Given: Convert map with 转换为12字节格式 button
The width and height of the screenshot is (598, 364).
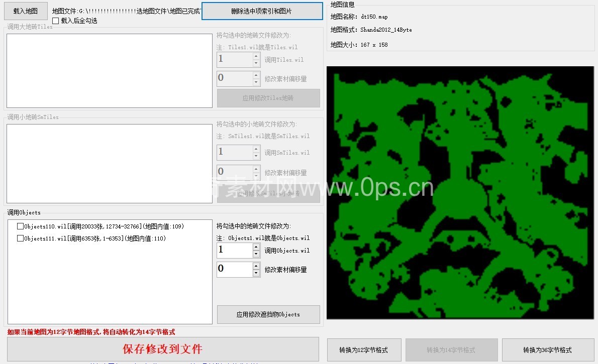Looking at the screenshot, I should tap(363, 350).
